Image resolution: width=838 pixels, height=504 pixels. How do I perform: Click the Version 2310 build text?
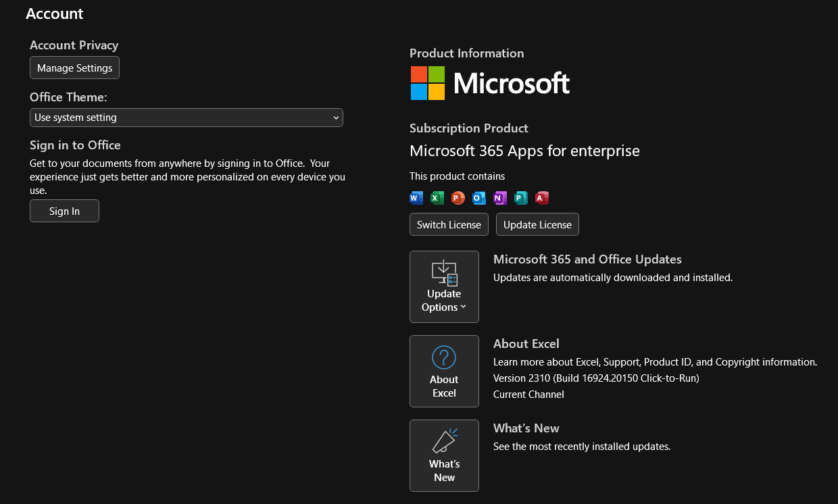click(596, 378)
